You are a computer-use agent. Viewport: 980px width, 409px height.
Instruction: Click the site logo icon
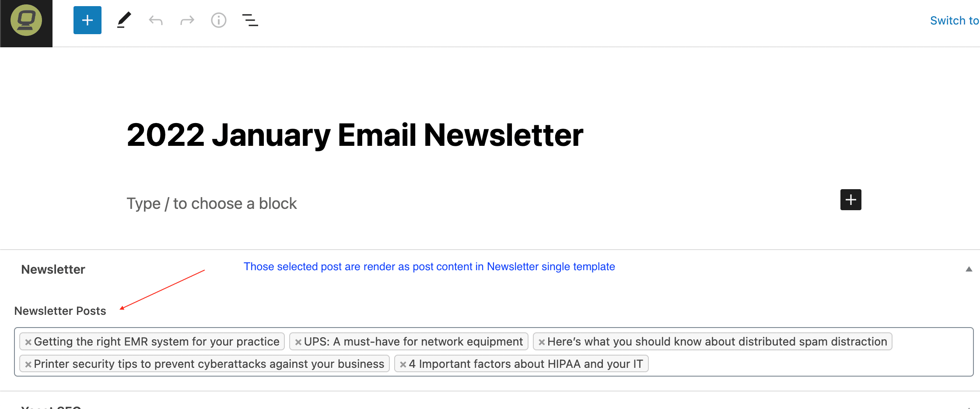[26, 21]
